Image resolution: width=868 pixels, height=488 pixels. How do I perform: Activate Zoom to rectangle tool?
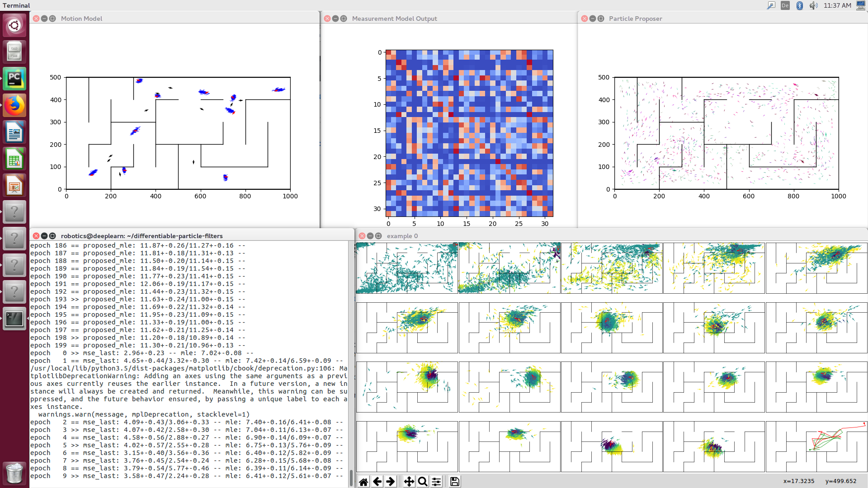pos(423,482)
